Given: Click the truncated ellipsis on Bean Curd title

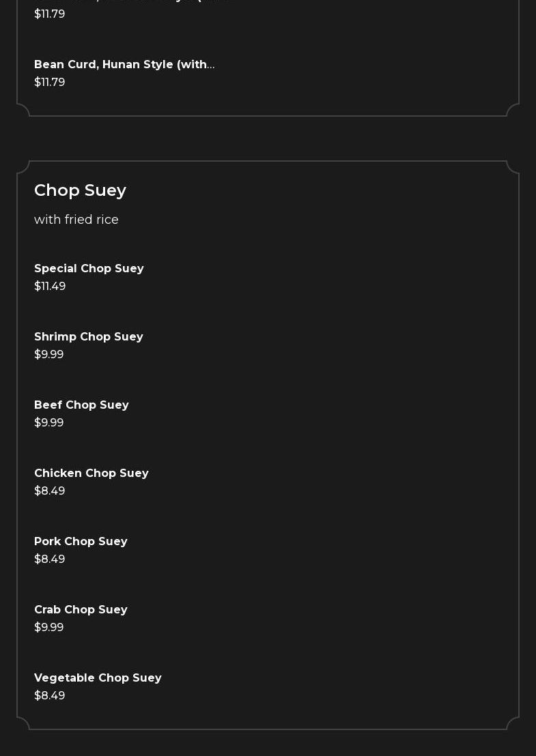Looking at the screenshot, I should (211, 66).
